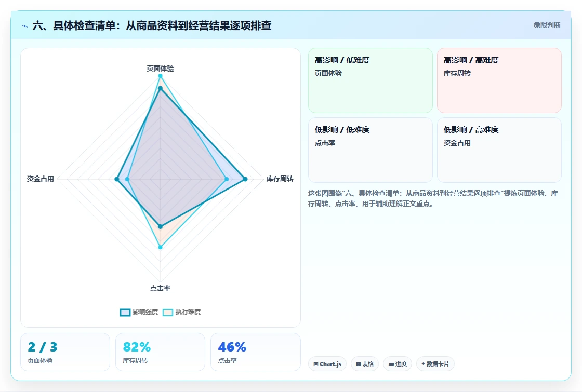Select the 高影响 / 高难度 quadrant card
Screen dimensions: 582x392
tap(499, 80)
